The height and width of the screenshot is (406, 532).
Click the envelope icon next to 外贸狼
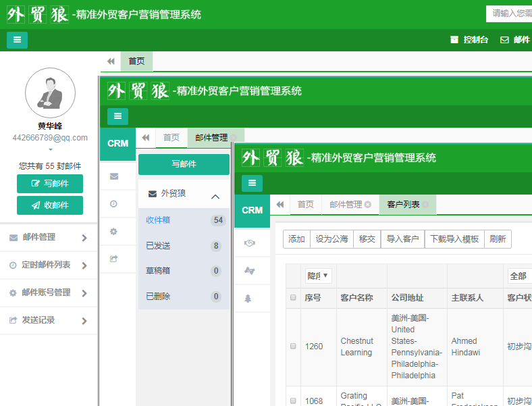(153, 194)
